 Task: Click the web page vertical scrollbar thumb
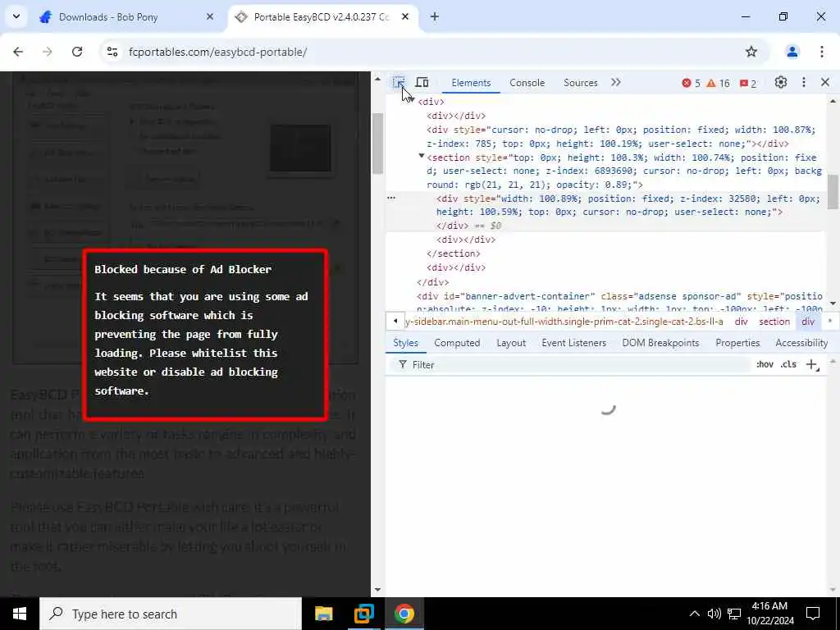377,143
